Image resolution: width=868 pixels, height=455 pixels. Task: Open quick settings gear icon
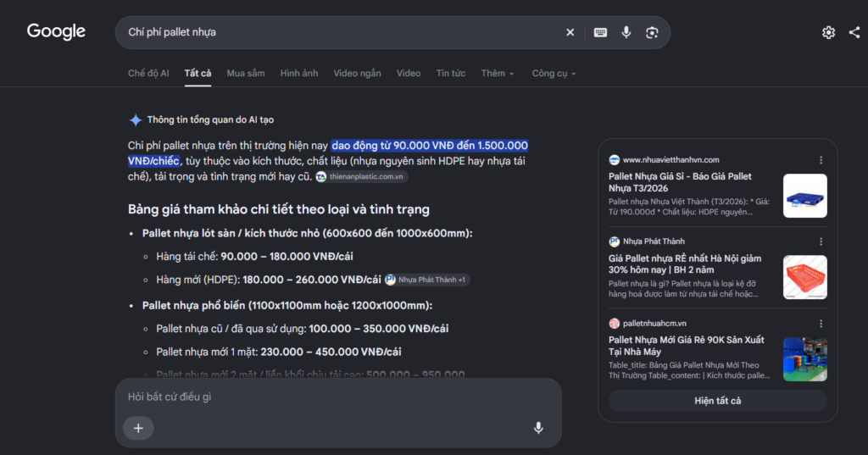[828, 33]
